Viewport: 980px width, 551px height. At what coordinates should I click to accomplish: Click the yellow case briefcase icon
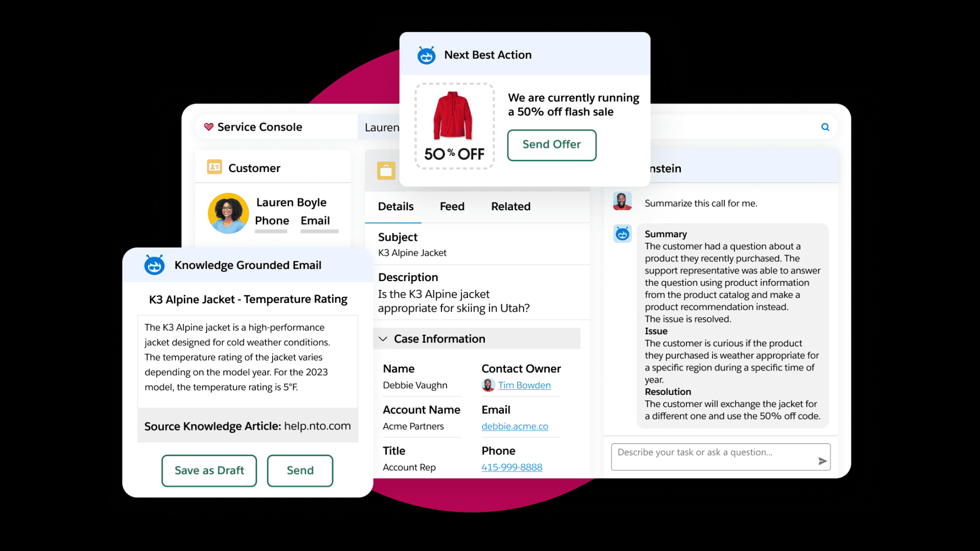[386, 171]
